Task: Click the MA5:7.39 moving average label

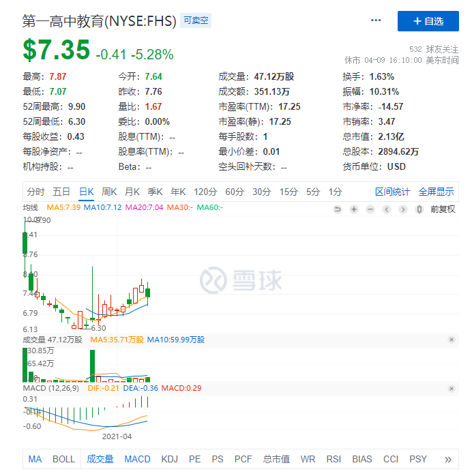Action: [x=63, y=207]
